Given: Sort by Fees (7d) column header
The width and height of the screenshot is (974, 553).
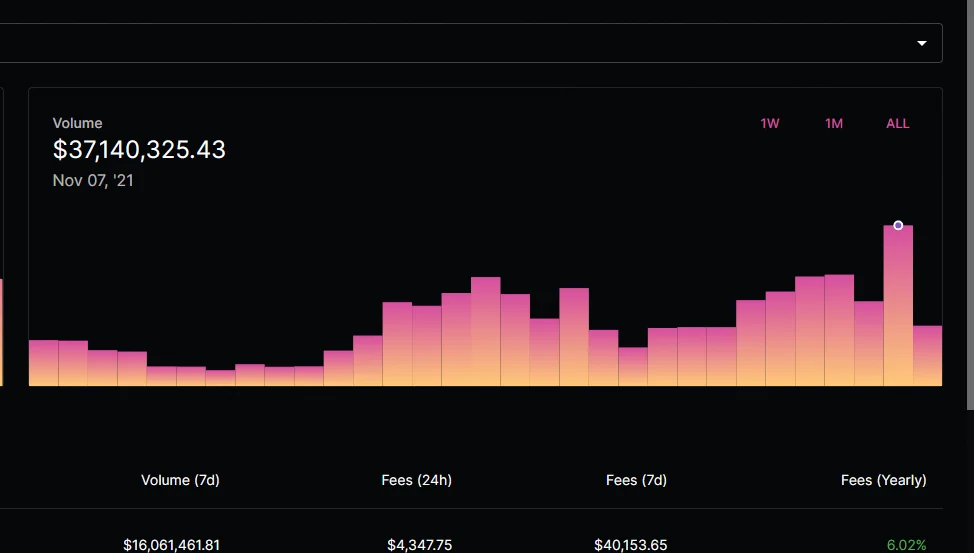Looking at the screenshot, I should [636, 480].
